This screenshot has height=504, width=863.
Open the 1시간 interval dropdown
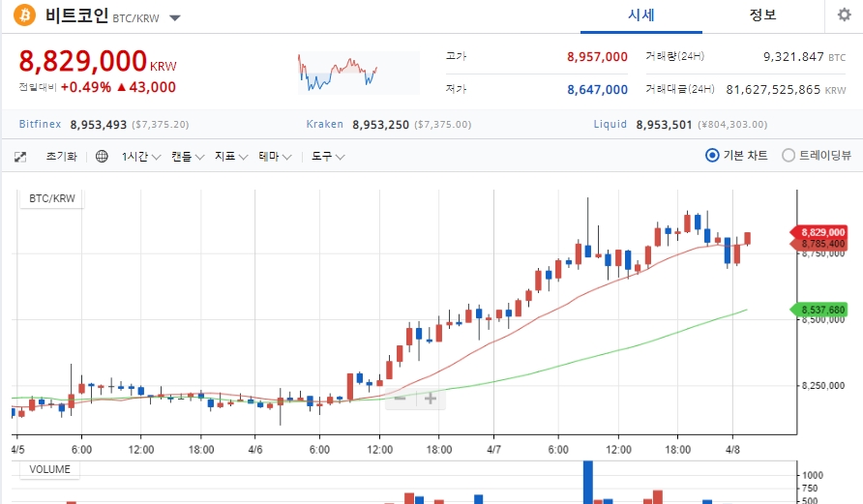[x=141, y=157]
